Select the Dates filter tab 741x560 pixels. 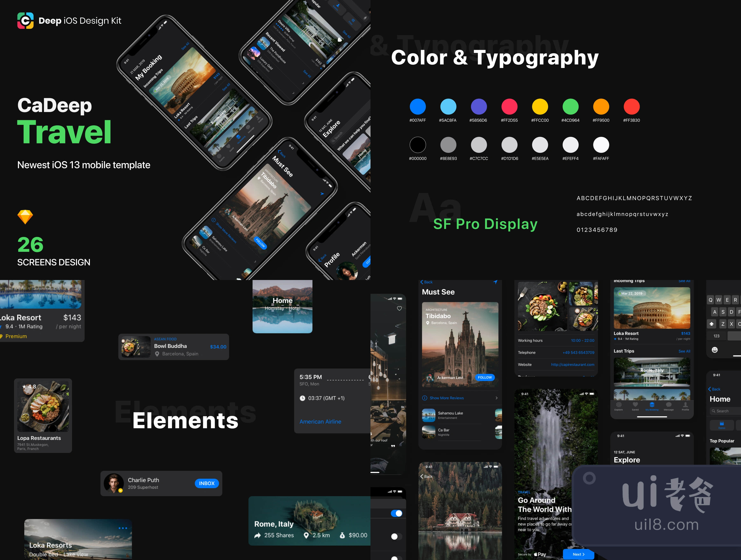tap(722, 425)
